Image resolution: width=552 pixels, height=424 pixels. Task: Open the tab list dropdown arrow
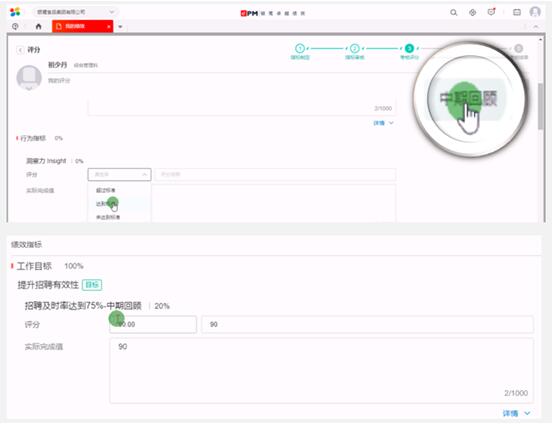tap(120, 27)
